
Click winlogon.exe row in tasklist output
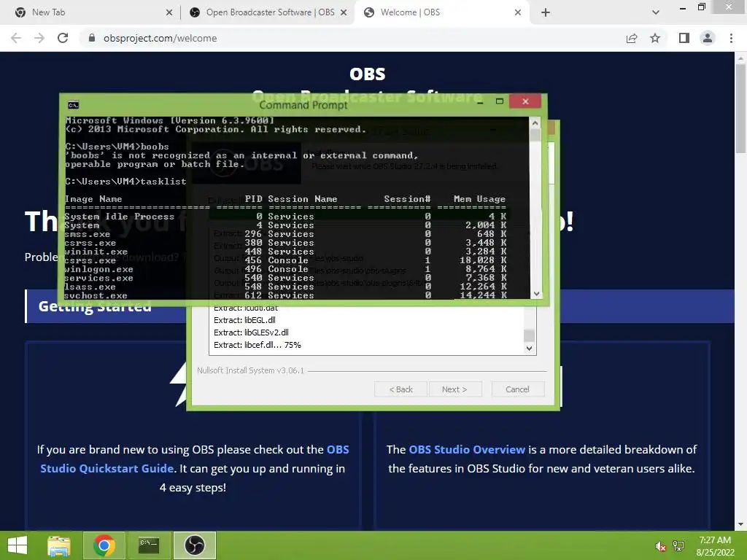(285, 269)
